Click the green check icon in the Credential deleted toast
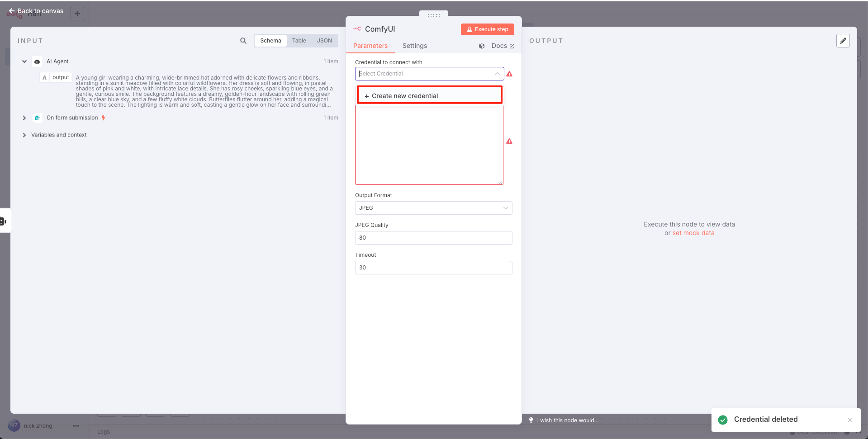The width and height of the screenshot is (868, 439). 723,420
